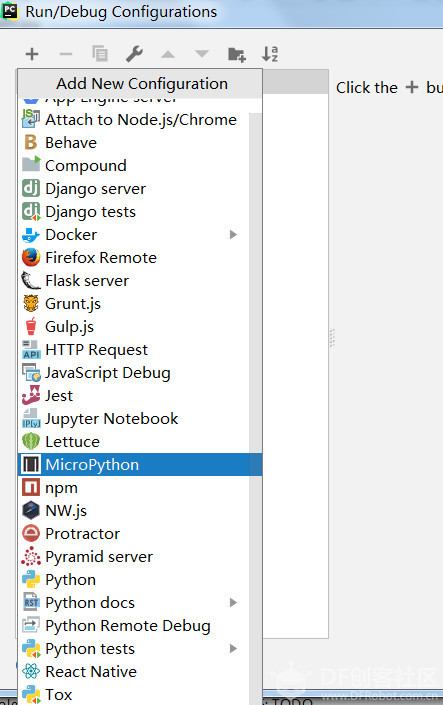Click the Django server dj icon
This screenshot has width=443, height=705.
[31, 188]
